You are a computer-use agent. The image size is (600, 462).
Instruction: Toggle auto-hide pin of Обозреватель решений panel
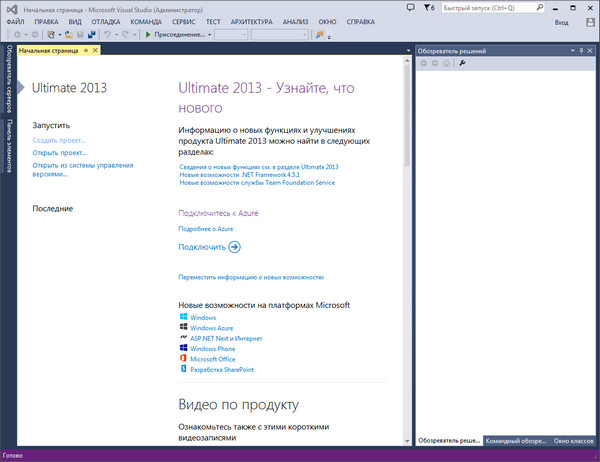[581, 51]
